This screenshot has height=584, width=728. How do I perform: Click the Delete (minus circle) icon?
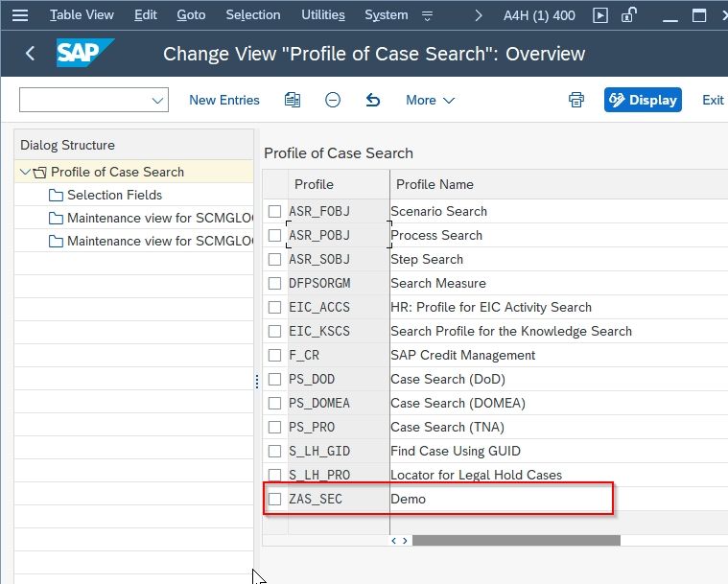tap(333, 100)
